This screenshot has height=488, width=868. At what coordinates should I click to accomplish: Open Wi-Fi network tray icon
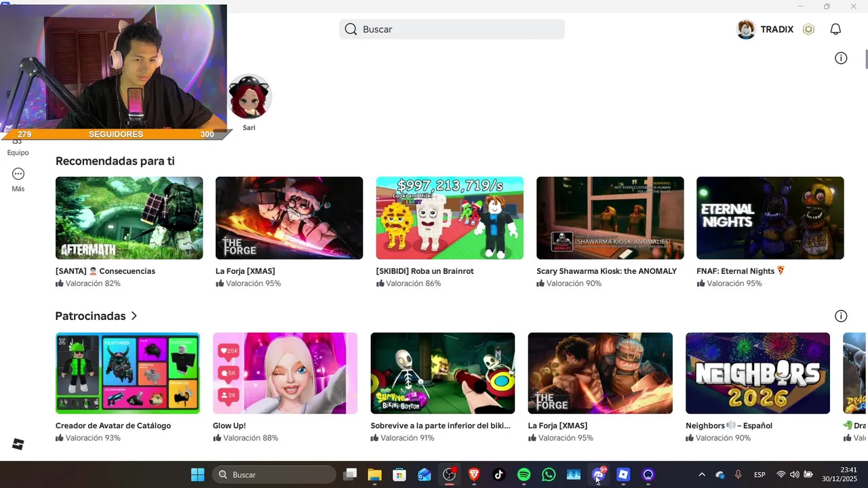tap(781, 474)
